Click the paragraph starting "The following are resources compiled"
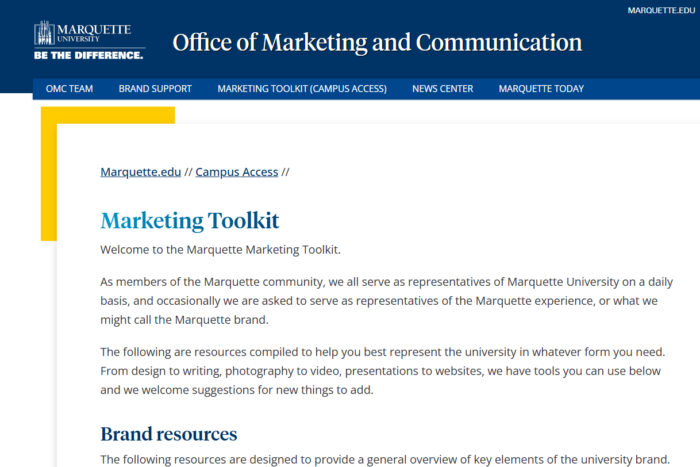This screenshot has width=700, height=467. click(x=386, y=371)
